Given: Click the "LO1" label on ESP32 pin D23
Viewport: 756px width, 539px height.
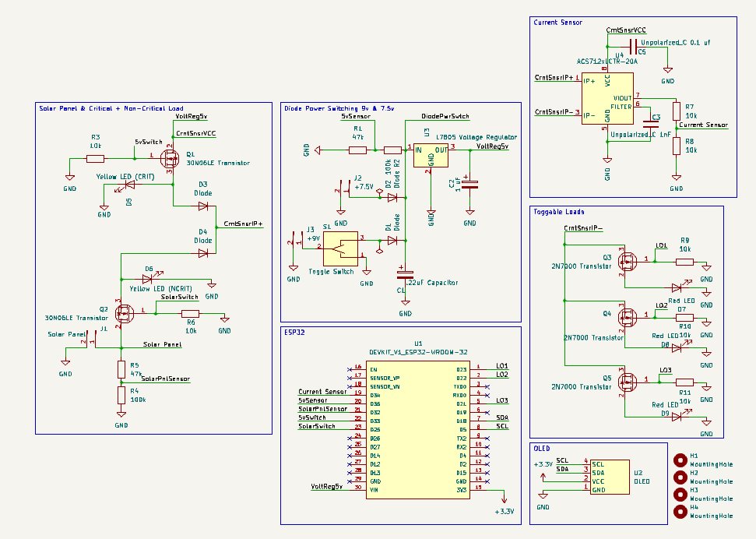Looking at the screenshot, I should click(x=501, y=366).
